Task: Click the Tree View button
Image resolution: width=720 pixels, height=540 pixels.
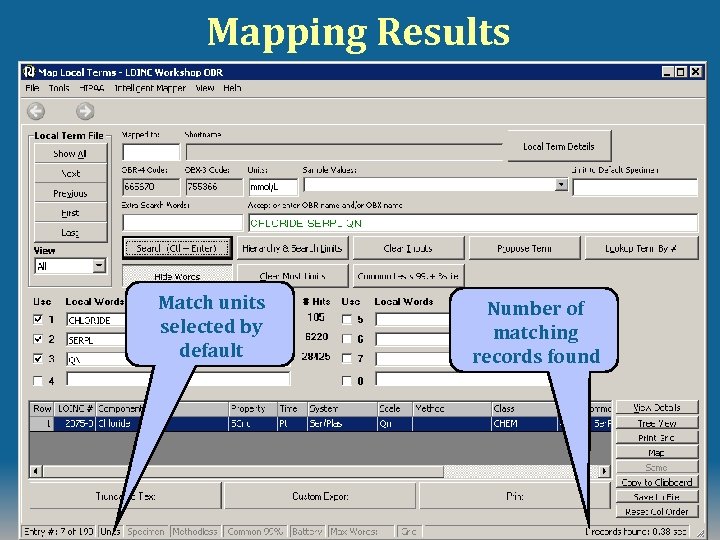Action: [x=657, y=423]
